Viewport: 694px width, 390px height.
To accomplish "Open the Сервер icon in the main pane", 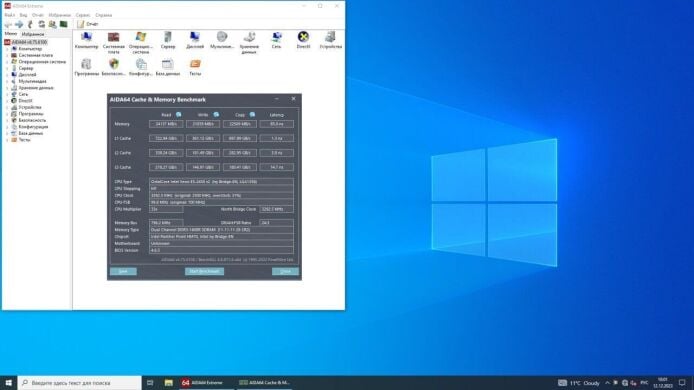I will pyautogui.click(x=168, y=40).
